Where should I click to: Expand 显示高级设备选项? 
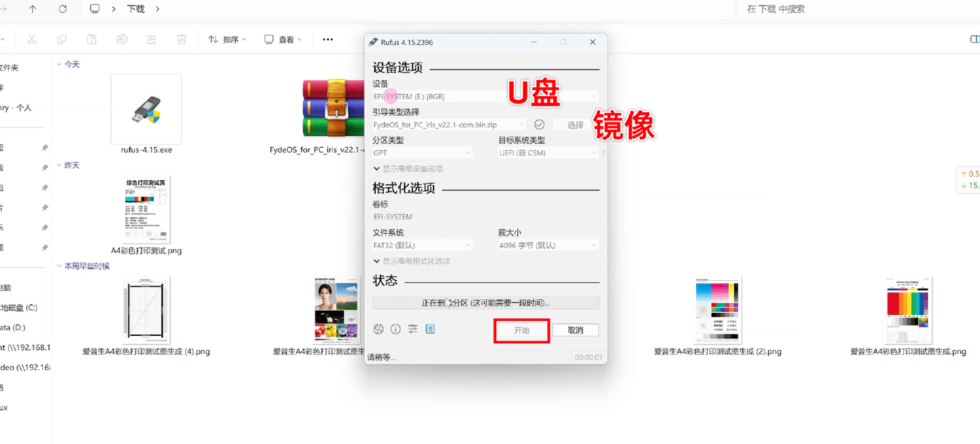(408, 169)
